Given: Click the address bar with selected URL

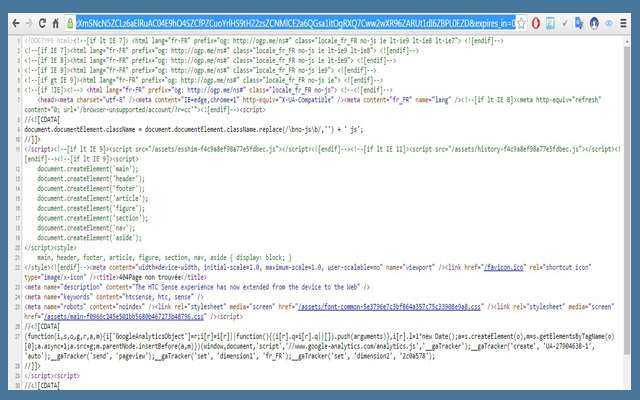Looking at the screenshot, I should (x=295, y=23).
